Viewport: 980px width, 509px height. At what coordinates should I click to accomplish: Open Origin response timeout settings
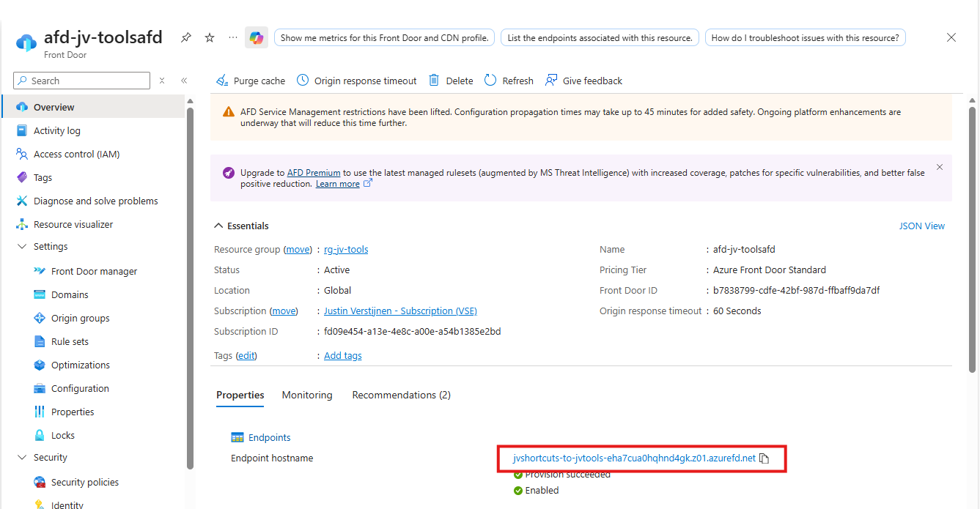tap(357, 81)
